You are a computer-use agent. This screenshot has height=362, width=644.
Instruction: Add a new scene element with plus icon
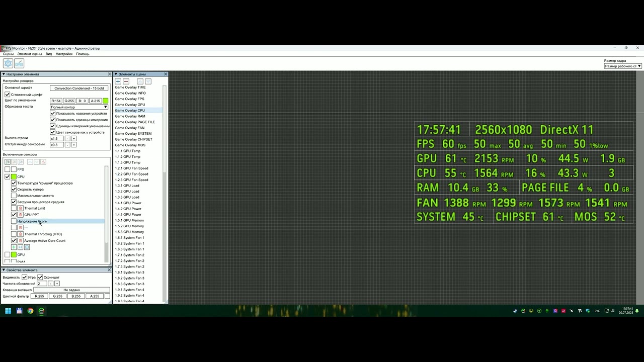point(118,81)
